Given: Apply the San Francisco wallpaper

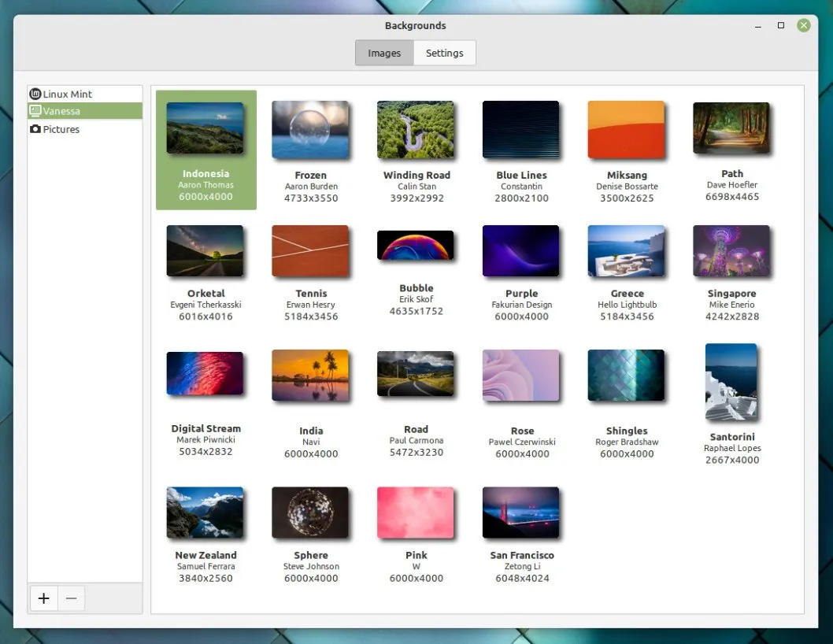Looking at the screenshot, I should (x=521, y=512).
